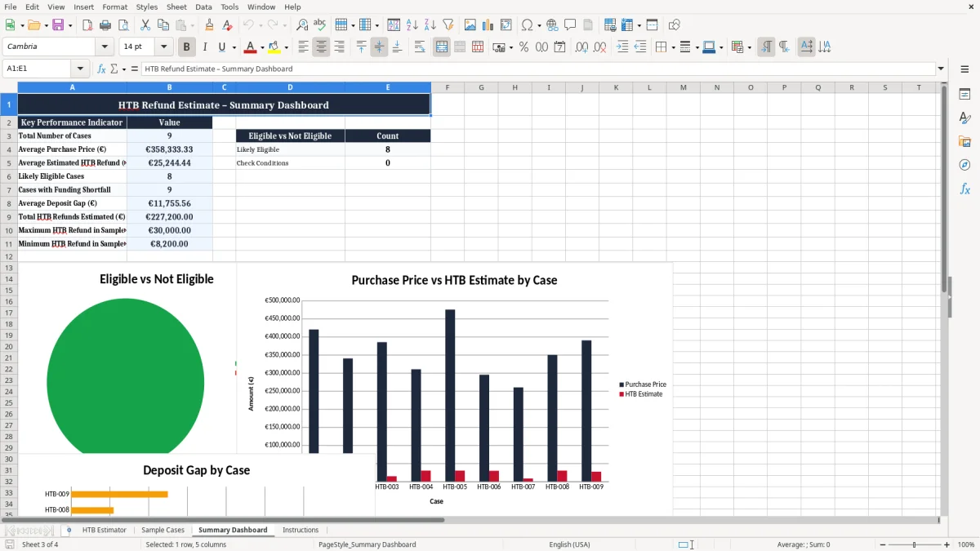Viewport: 980px width, 551px height.
Task: Open background color dropdown arrow
Action: (x=286, y=47)
